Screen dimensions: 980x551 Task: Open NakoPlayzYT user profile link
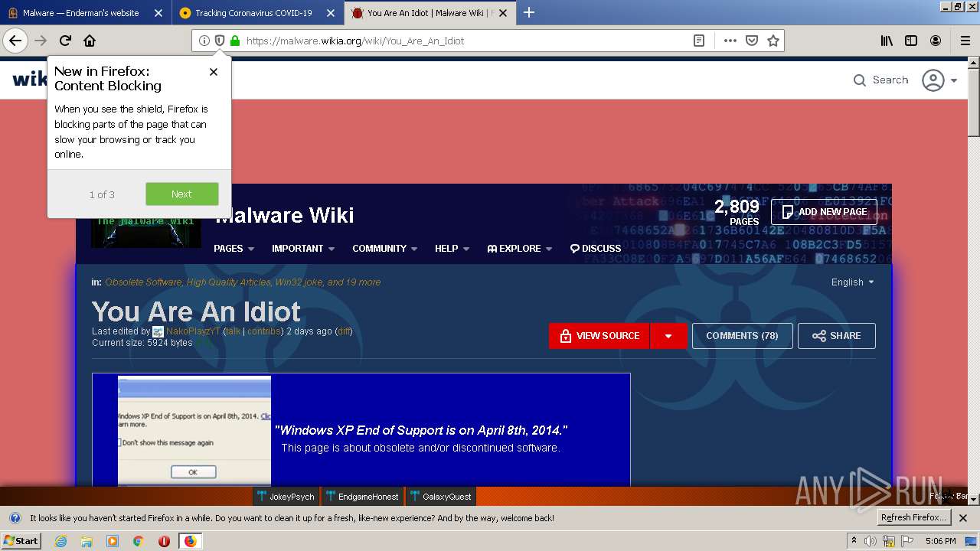coord(193,331)
